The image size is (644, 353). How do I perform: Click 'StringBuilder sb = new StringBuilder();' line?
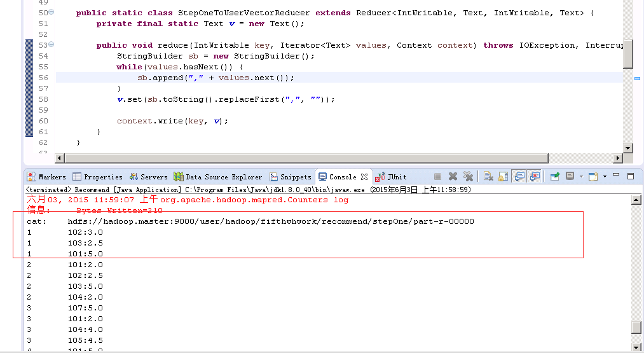pos(216,57)
